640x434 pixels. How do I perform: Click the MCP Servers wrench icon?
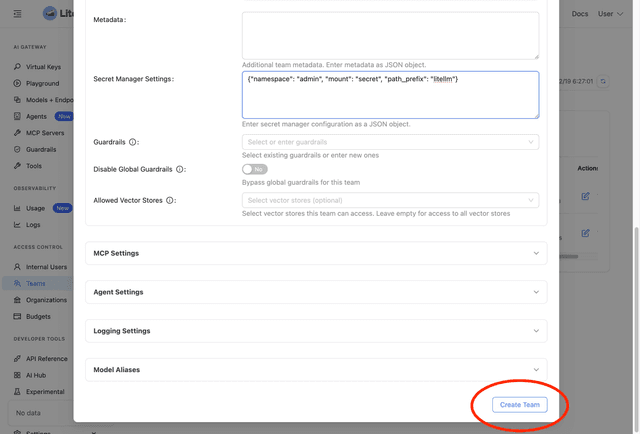coord(17,133)
